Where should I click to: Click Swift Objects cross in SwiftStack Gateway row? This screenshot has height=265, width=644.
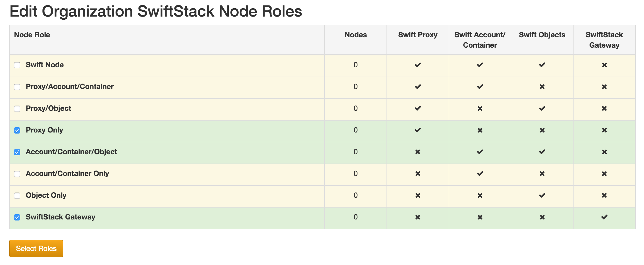coord(542,217)
